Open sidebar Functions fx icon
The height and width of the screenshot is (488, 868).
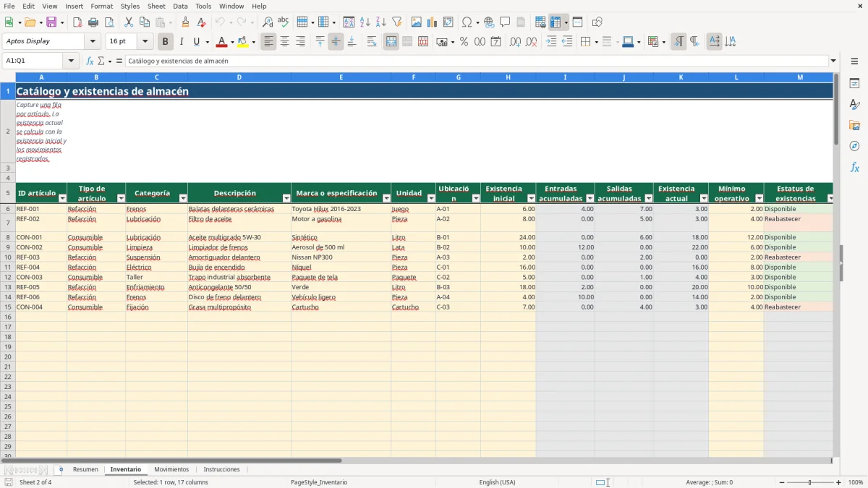(x=854, y=167)
